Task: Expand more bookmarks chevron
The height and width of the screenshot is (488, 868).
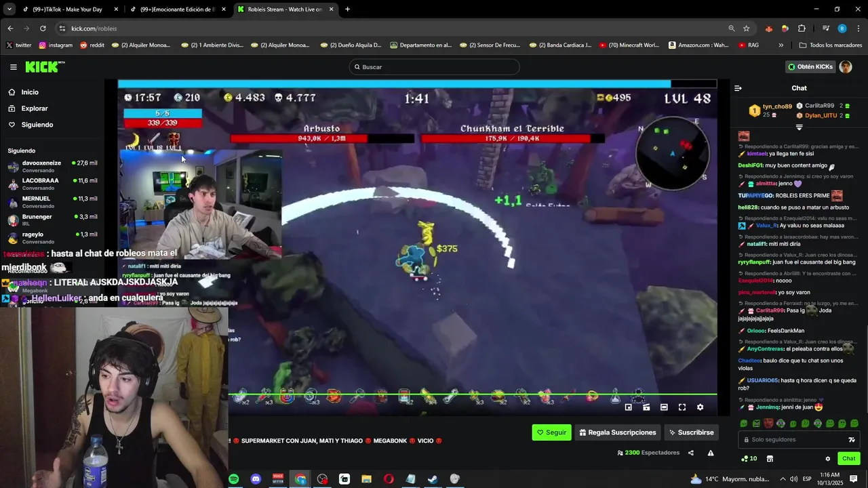Action: tap(781, 45)
